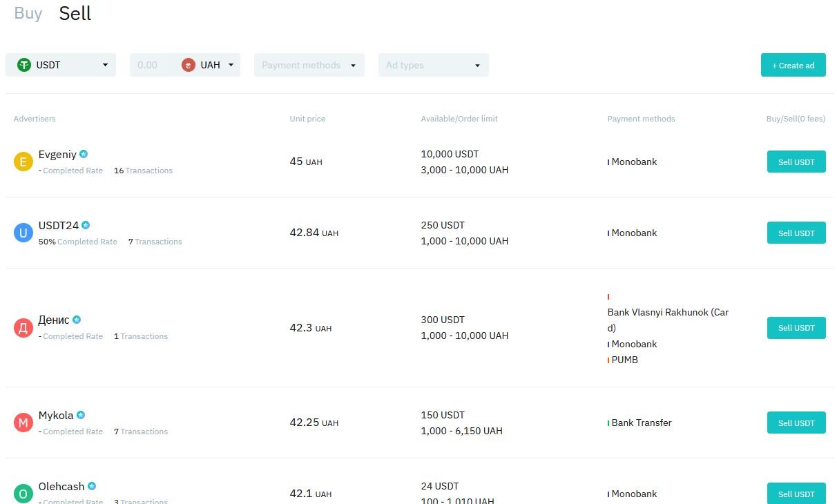Image resolution: width=837 pixels, height=504 pixels.
Task: Click Денис's red avatar icon
Action: pyautogui.click(x=23, y=328)
